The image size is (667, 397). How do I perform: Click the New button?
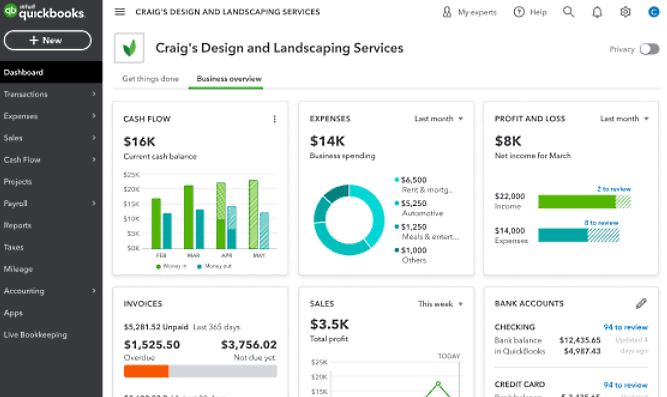48,40
